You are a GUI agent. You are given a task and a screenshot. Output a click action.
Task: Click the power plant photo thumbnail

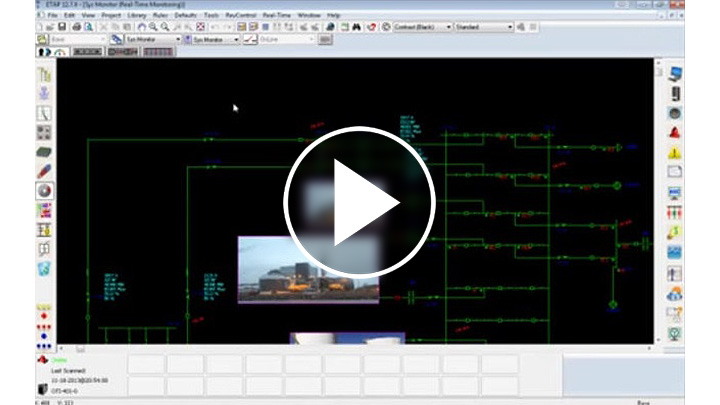coord(309,270)
